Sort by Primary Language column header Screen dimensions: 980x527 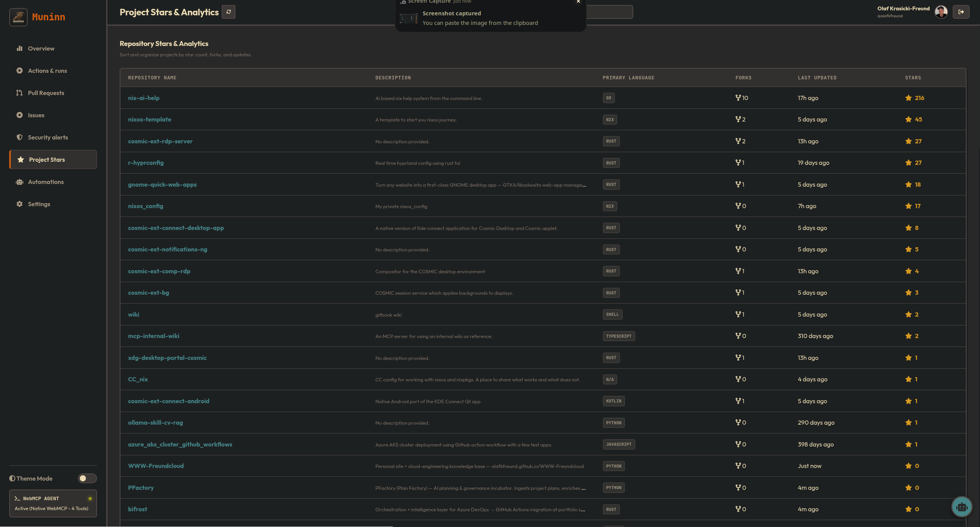pos(628,78)
